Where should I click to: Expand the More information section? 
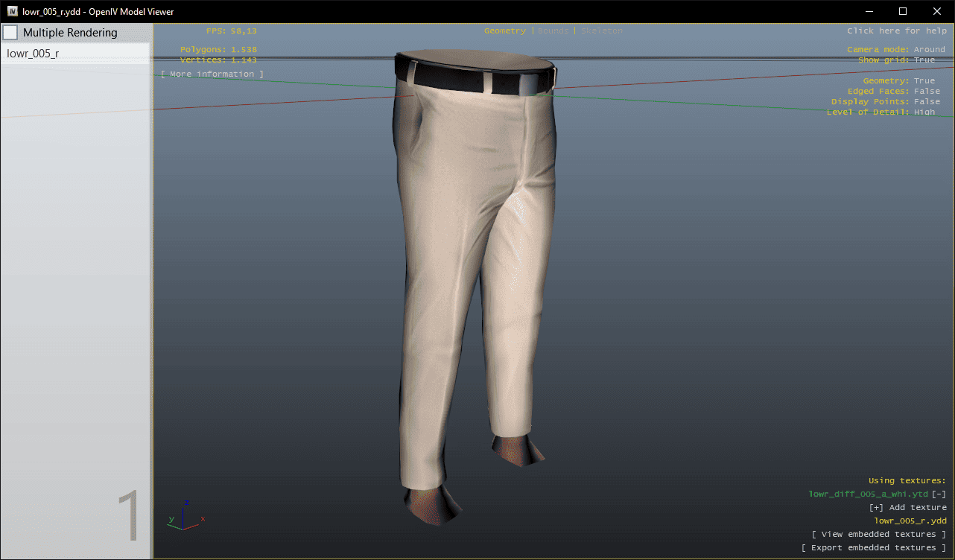(212, 74)
